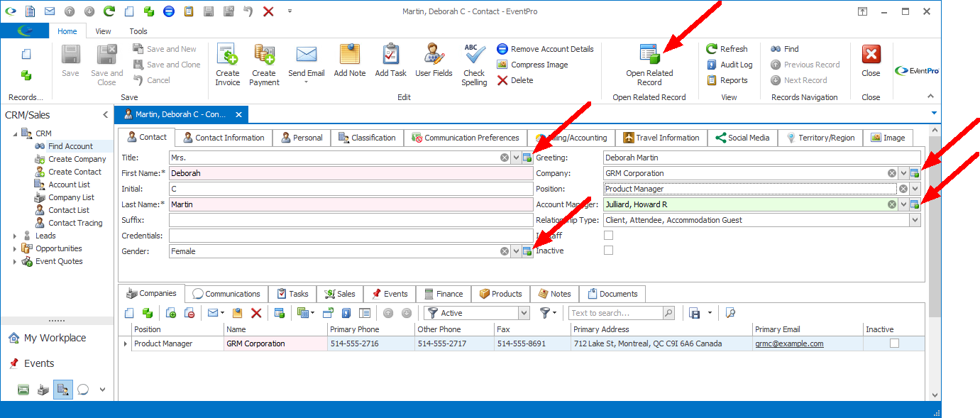980x418 pixels.
Task: Collapse the CRM tree node
Action: tap(15, 133)
